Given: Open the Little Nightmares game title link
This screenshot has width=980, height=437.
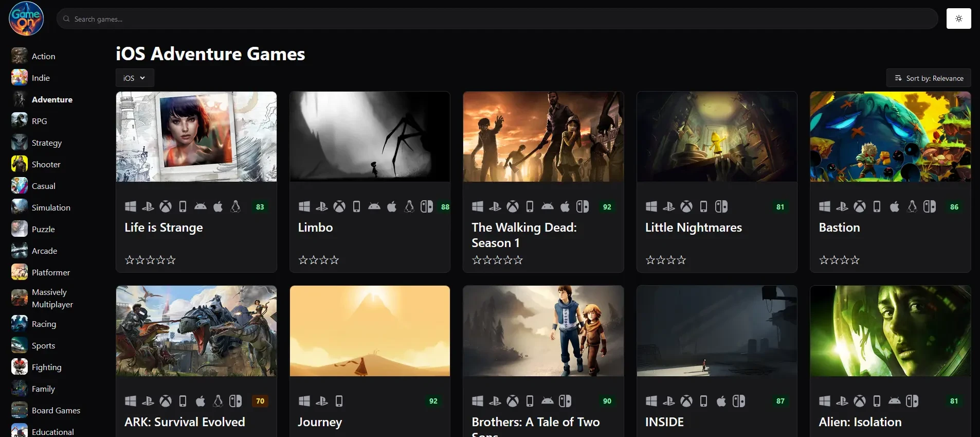Looking at the screenshot, I should point(693,228).
